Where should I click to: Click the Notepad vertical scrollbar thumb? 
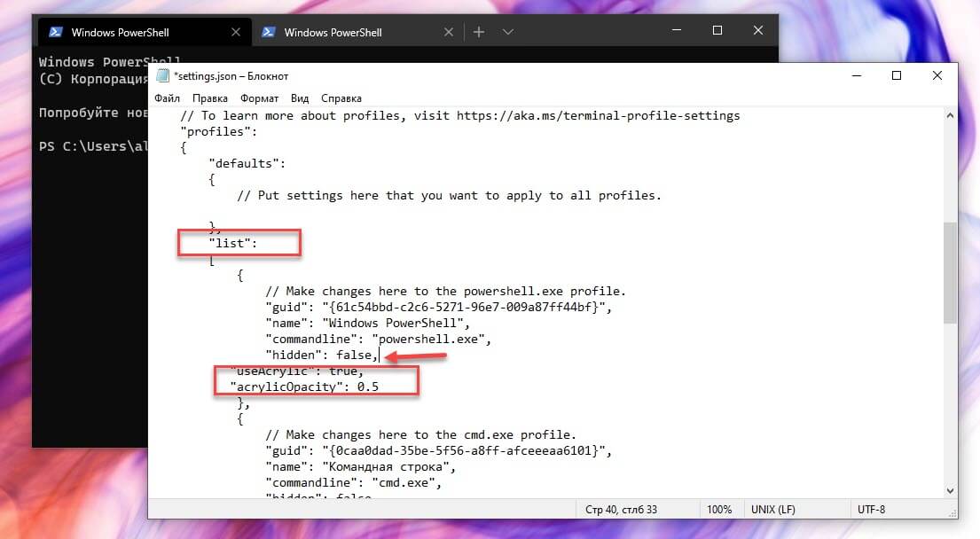950,273
